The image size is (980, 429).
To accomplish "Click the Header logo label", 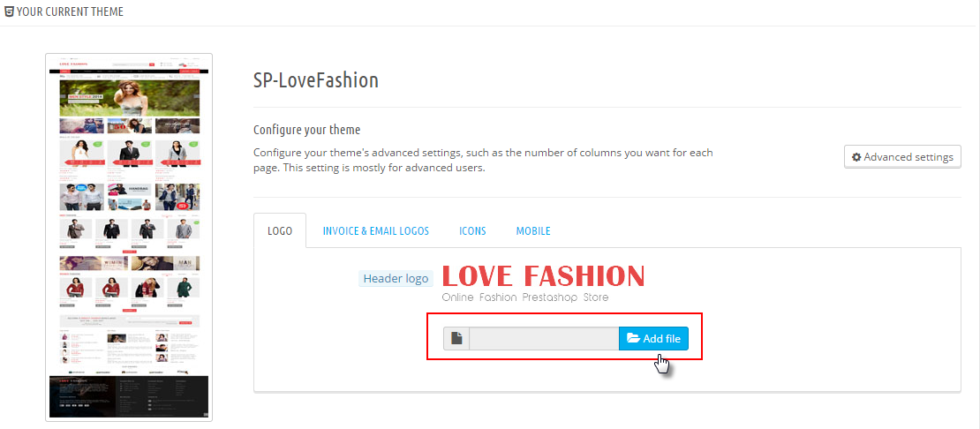I will tap(396, 279).
